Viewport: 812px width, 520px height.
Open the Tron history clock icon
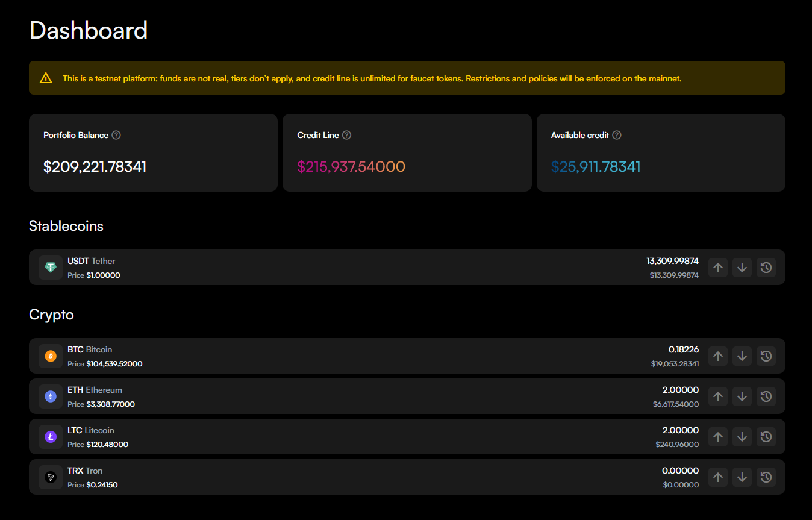pos(766,477)
